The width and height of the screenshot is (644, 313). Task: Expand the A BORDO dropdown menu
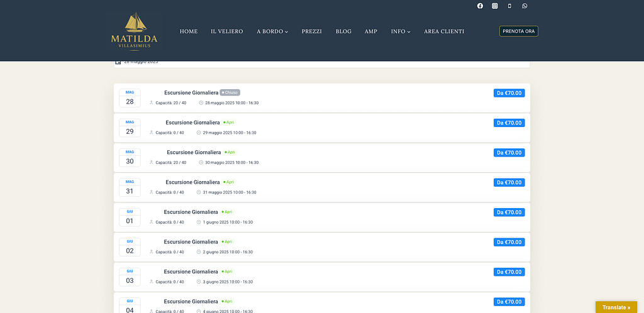tap(272, 31)
